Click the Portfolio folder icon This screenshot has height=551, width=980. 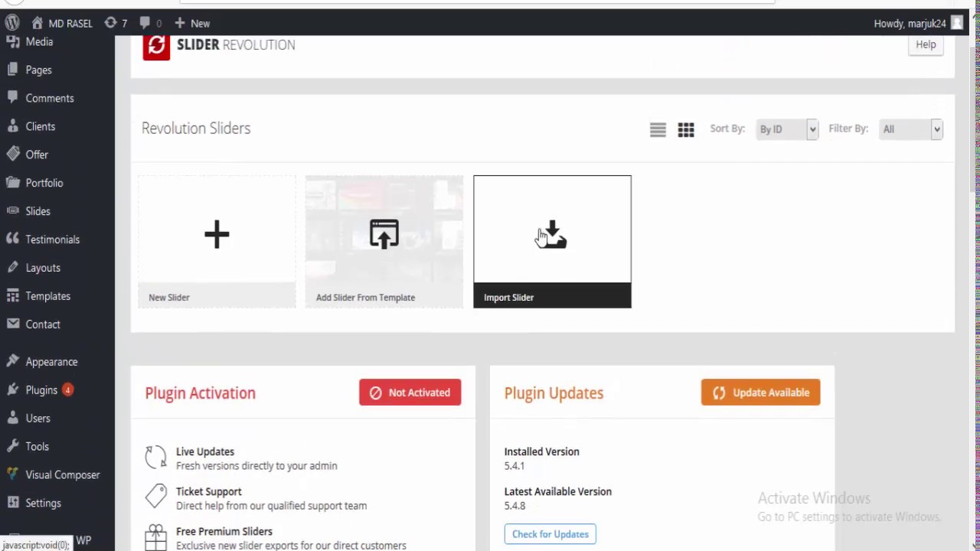(12, 183)
